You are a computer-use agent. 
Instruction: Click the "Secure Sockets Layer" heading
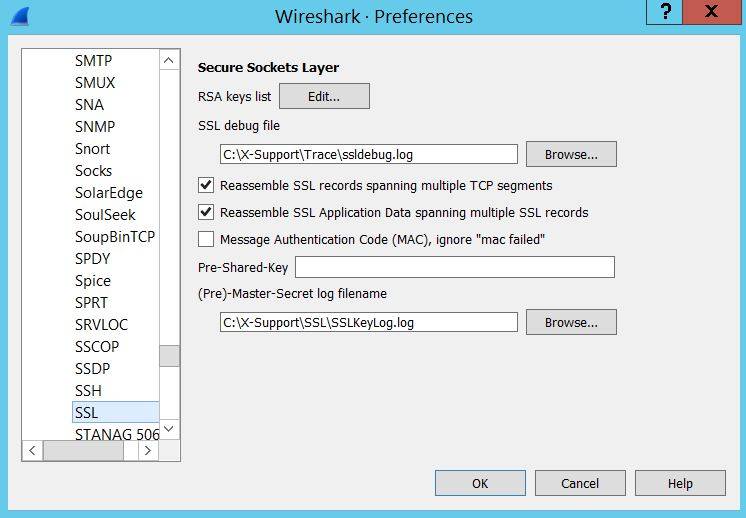[268, 68]
